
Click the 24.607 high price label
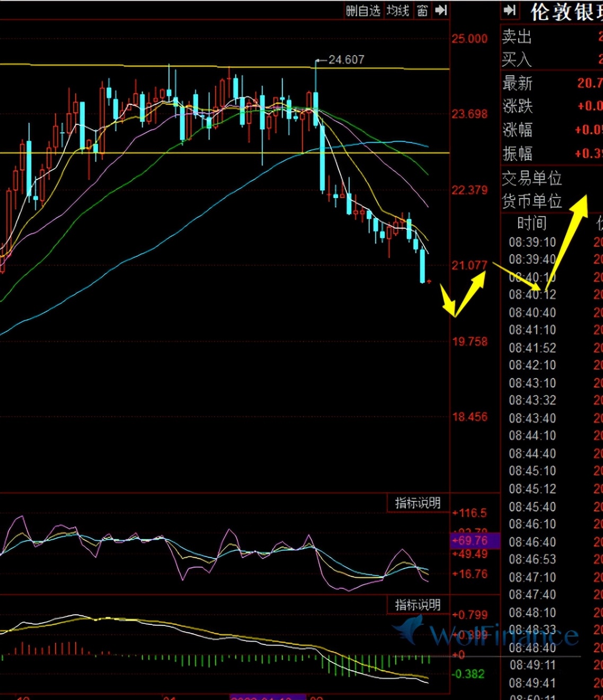tap(346, 60)
